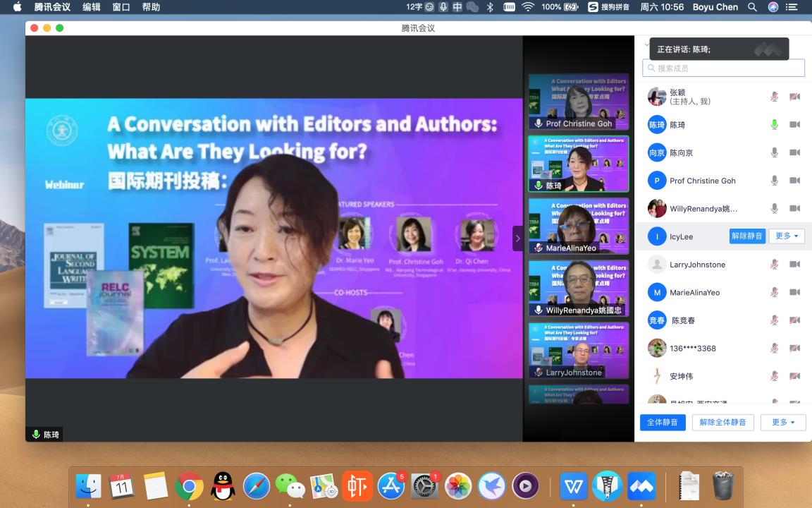Open QQ penguin app in the Dock
The width and height of the screenshot is (812, 508).
pos(223,486)
